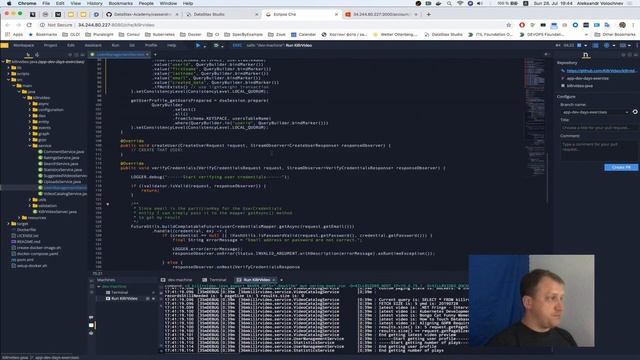Collapse the service folder
Viewport: 640px width, 360px height.
(30, 146)
